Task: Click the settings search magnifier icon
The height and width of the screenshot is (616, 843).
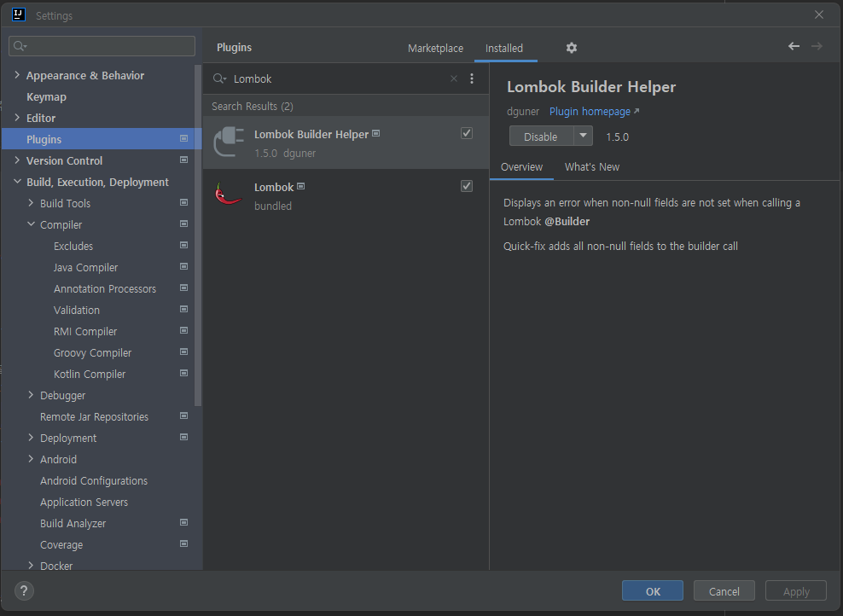Action: pos(20,46)
